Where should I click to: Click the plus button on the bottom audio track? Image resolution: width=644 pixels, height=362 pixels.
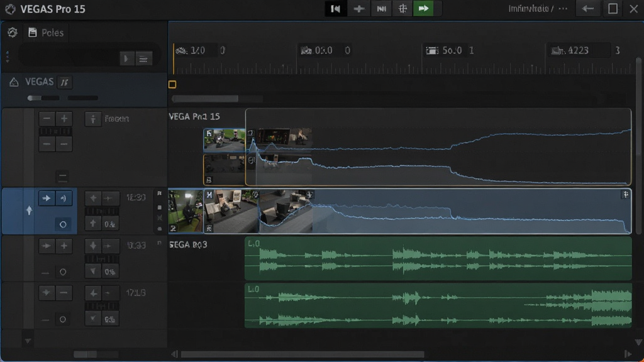[x=47, y=293]
